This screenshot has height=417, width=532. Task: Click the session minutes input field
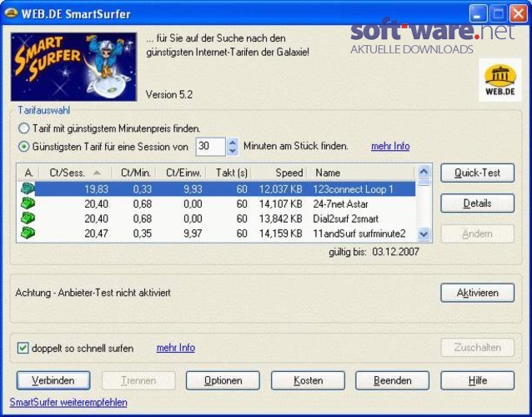[x=210, y=147]
